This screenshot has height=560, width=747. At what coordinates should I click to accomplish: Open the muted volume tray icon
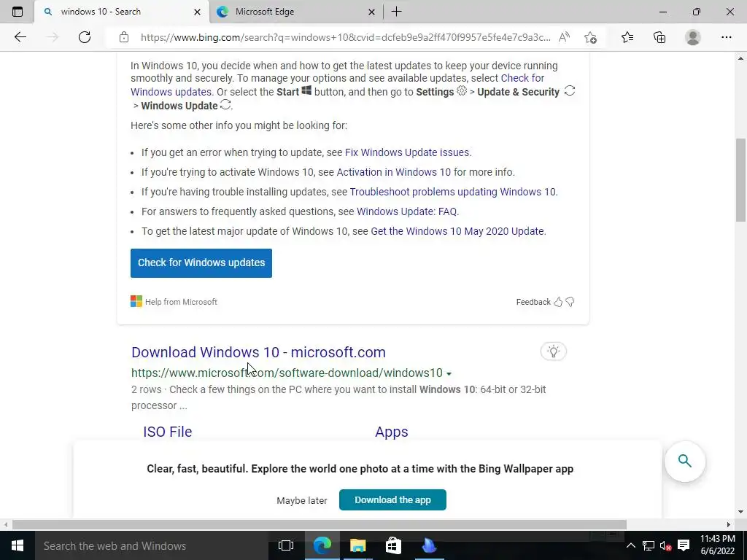665,545
